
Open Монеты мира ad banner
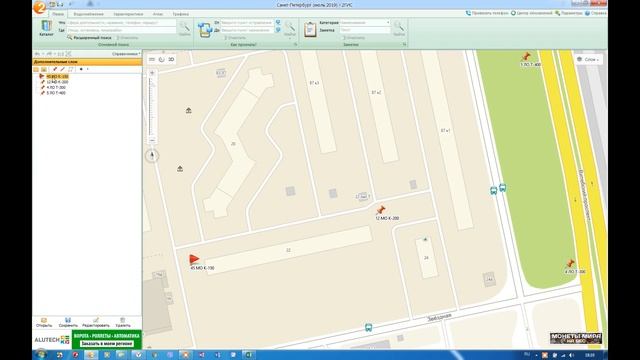tap(576, 338)
